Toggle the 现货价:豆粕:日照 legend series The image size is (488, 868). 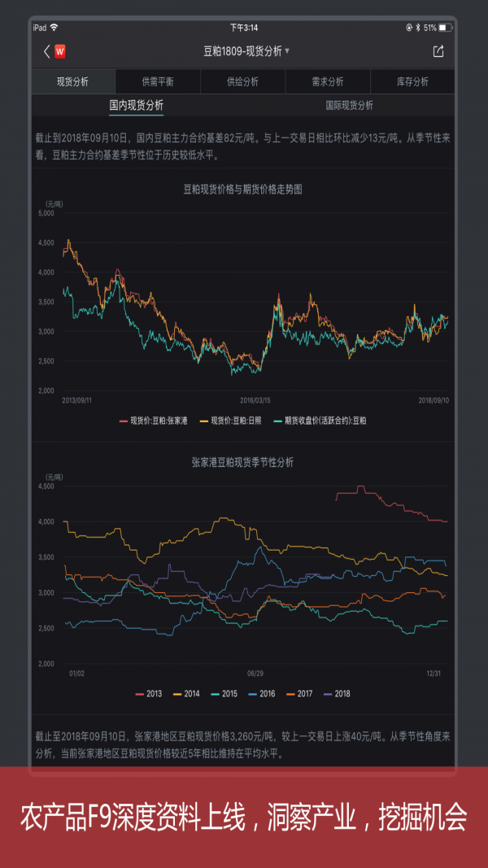pos(233,421)
